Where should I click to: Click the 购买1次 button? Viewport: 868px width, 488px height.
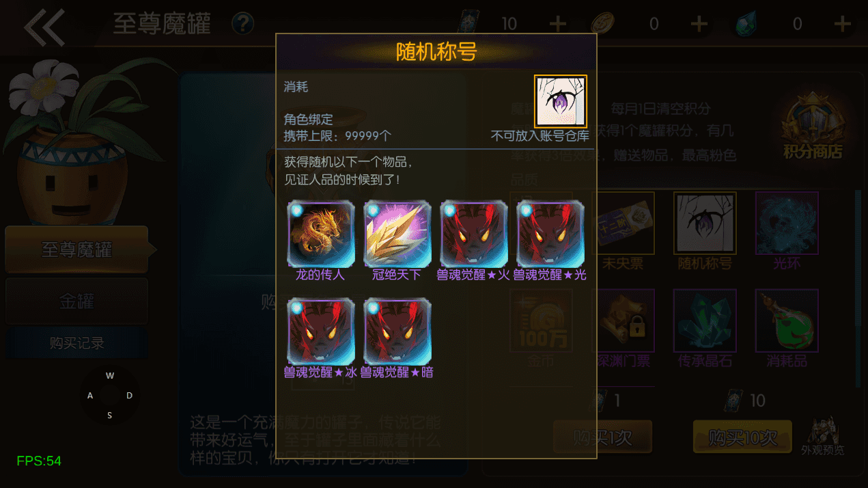tap(602, 437)
